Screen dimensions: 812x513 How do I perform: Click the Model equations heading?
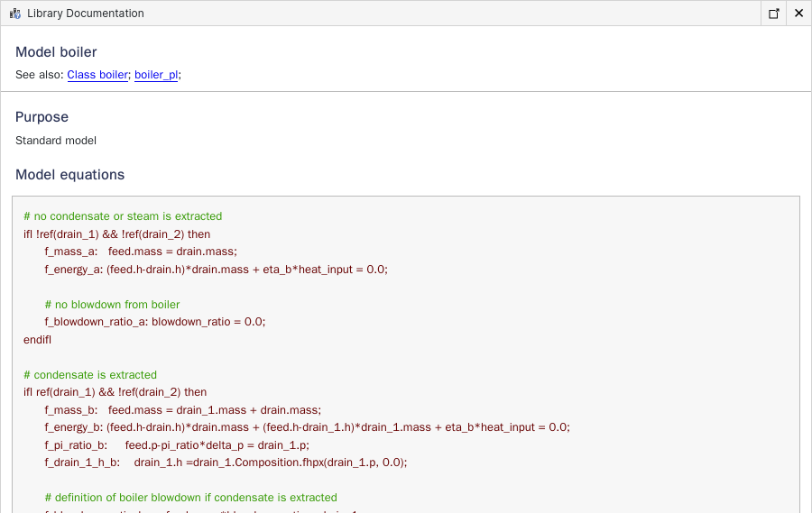point(69,175)
